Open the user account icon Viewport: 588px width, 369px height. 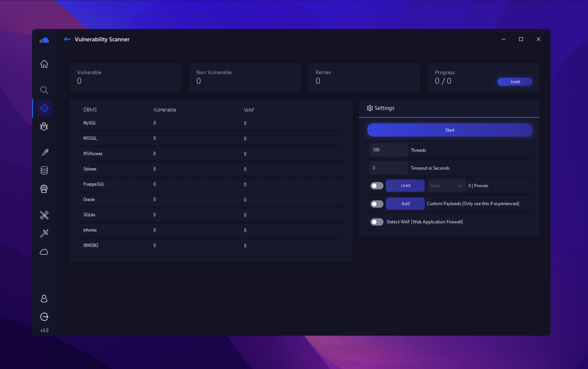tap(44, 298)
